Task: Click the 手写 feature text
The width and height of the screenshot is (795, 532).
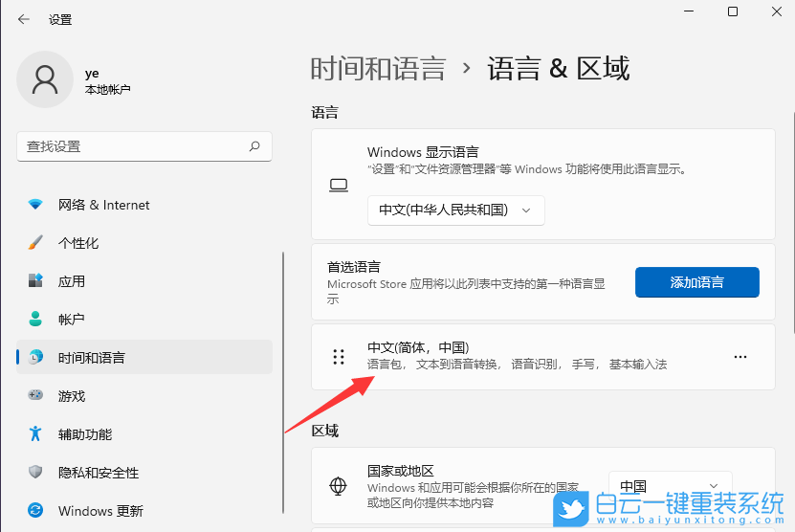Action: [583, 365]
